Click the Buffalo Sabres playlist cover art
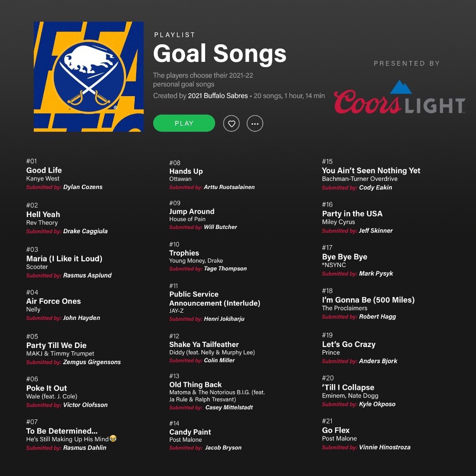 click(x=89, y=77)
